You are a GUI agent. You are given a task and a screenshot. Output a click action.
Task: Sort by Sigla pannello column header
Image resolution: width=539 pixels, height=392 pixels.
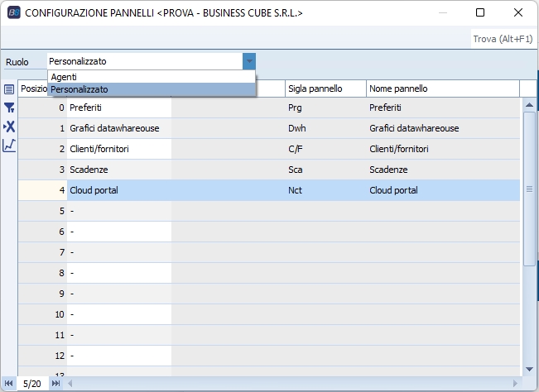(325, 88)
